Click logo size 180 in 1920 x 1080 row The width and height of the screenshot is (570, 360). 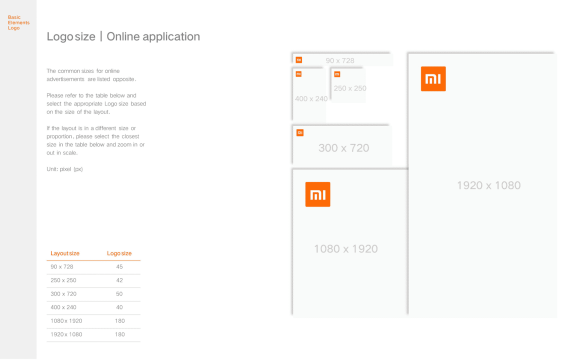pos(120,334)
